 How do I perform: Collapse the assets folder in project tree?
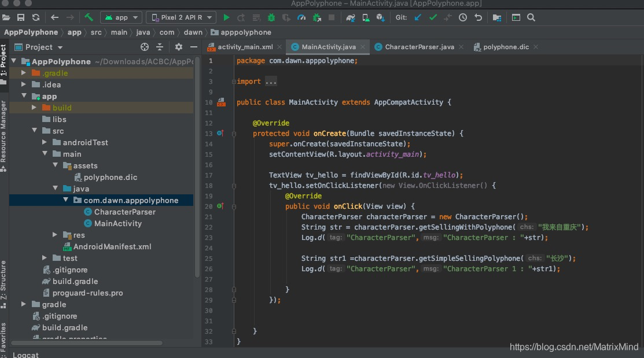click(x=56, y=165)
